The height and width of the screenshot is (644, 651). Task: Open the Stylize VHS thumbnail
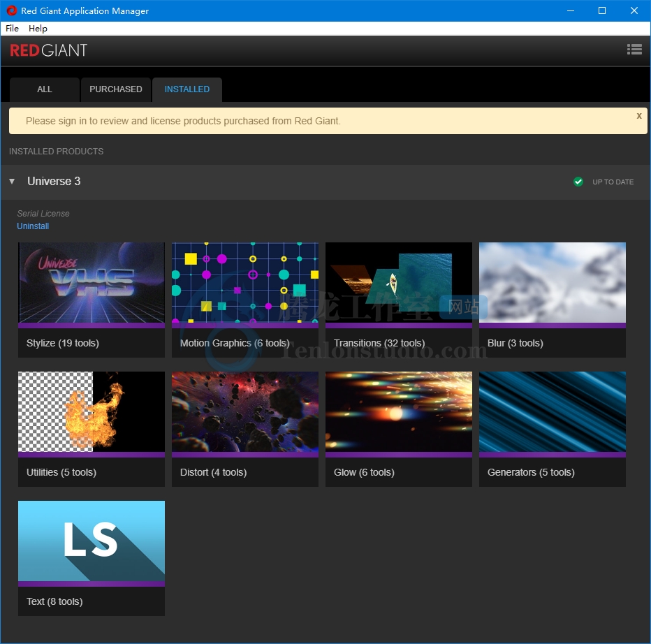[92, 283]
